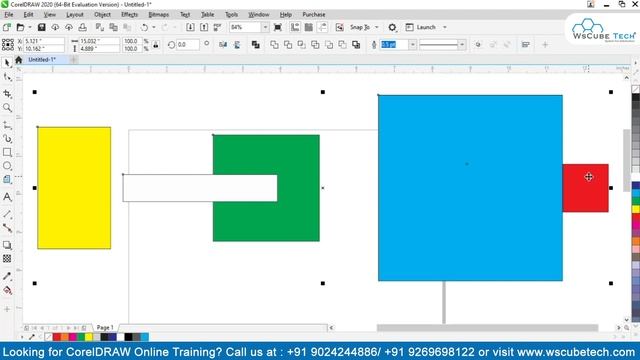The width and height of the screenshot is (640, 360).
Task: Open the Bitmaps menu
Action: click(158, 14)
